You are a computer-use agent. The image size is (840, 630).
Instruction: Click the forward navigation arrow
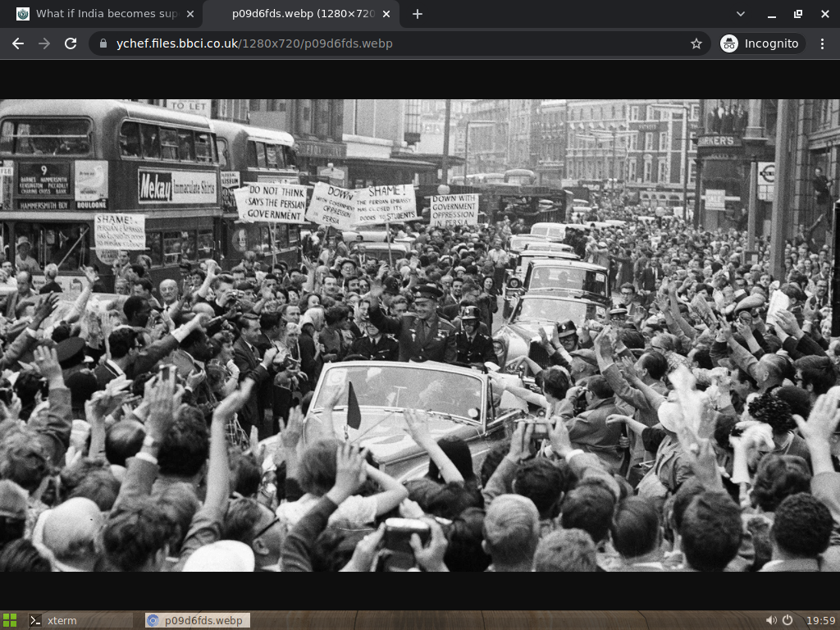click(x=44, y=43)
